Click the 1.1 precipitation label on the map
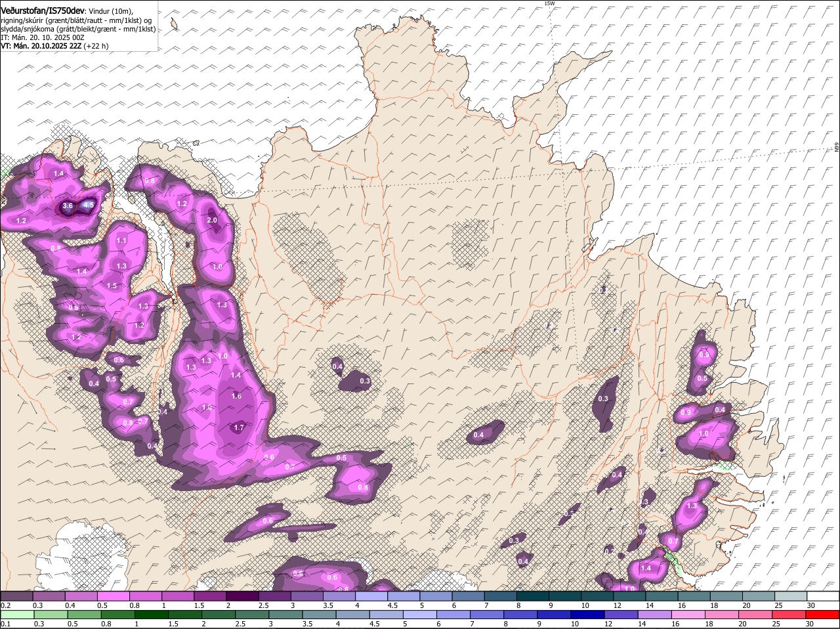This screenshot has height=629, width=840. click(121, 241)
